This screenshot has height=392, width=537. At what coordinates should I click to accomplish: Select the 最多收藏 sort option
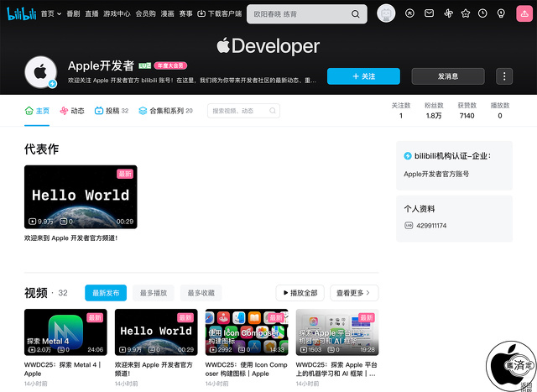pyautogui.click(x=201, y=293)
